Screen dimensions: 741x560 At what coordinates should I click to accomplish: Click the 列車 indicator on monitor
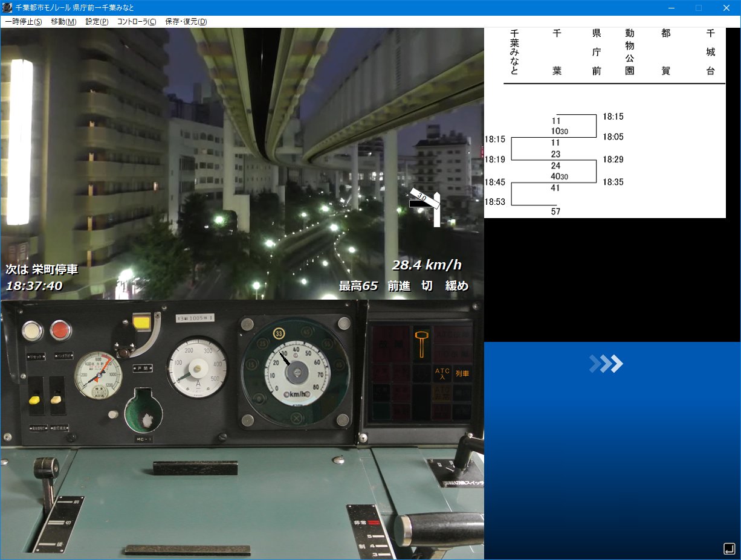point(462,374)
